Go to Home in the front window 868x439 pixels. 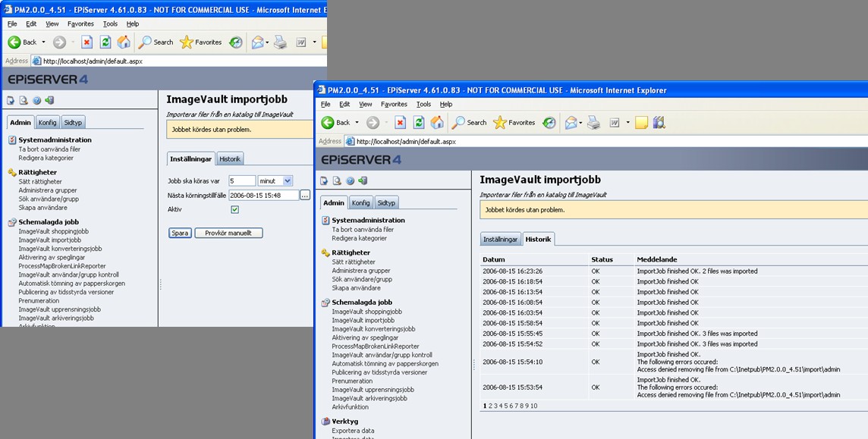pyautogui.click(x=437, y=122)
